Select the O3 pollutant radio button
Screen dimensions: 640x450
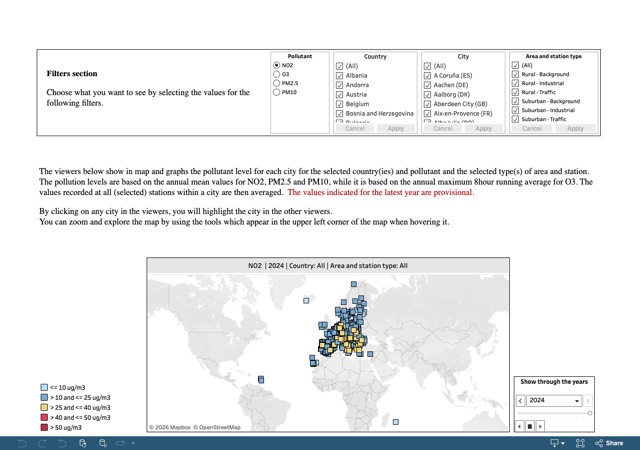pos(276,74)
